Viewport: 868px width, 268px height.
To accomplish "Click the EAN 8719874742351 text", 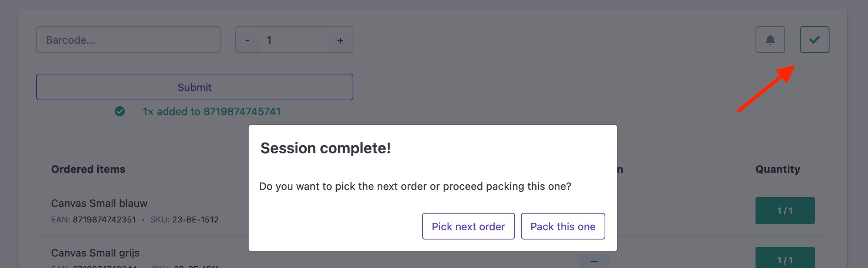I will (94, 220).
